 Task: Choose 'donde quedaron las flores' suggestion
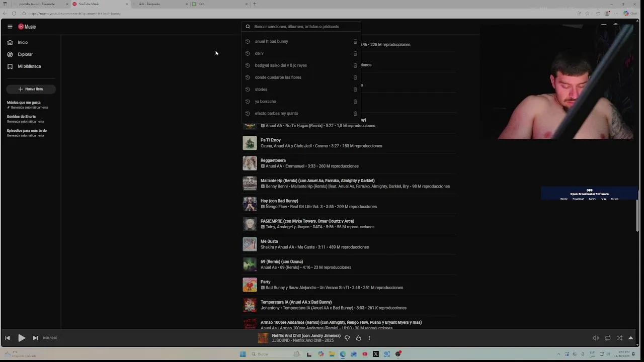278,77
